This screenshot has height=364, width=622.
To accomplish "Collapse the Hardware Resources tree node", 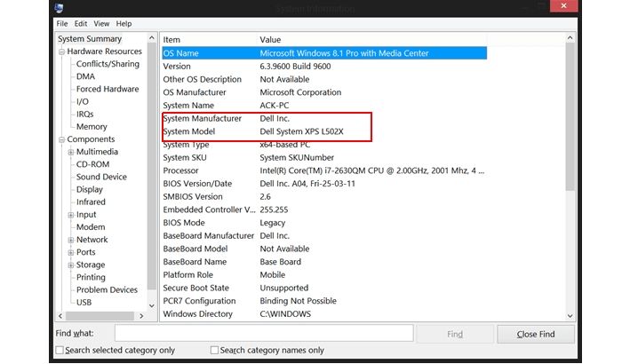I will coord(61,51).
